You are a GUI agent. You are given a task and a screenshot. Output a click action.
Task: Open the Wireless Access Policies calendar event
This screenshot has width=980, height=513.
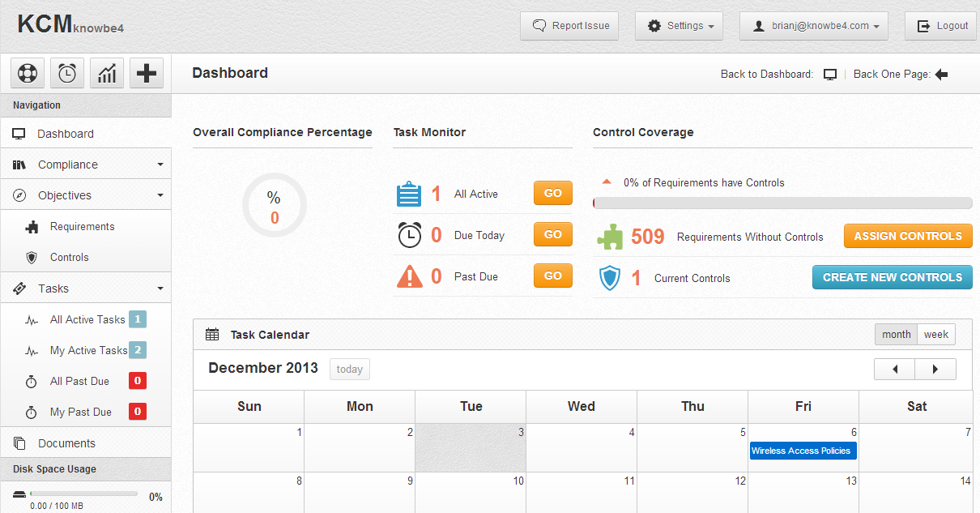tap(803, 451)
